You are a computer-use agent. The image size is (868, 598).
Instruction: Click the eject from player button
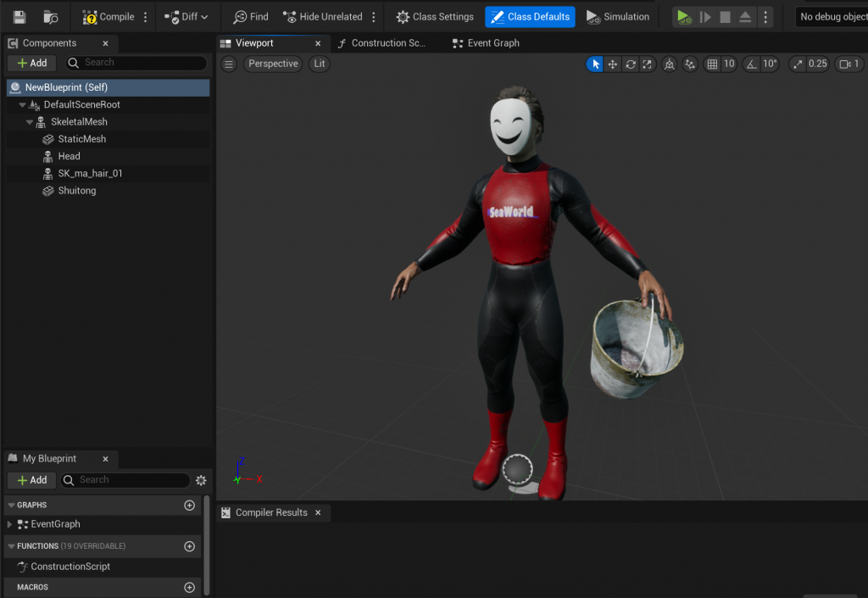[x=745, y=17]
